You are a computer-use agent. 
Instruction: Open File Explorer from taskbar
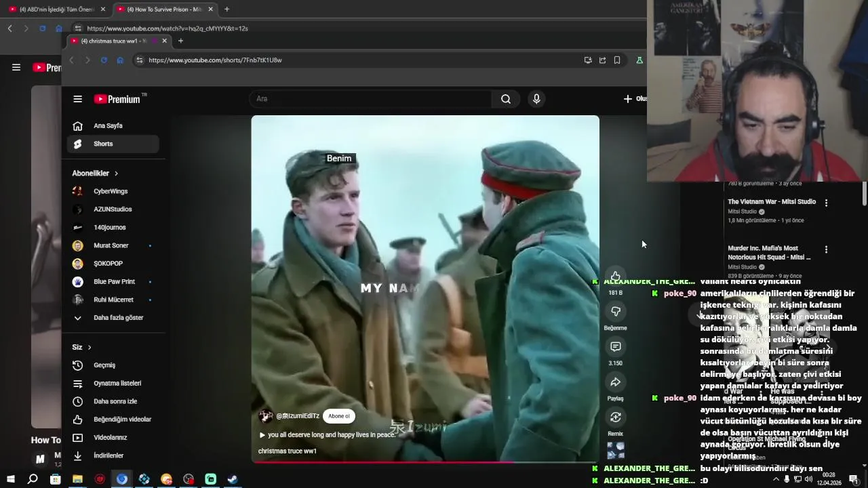pos(77,479)
